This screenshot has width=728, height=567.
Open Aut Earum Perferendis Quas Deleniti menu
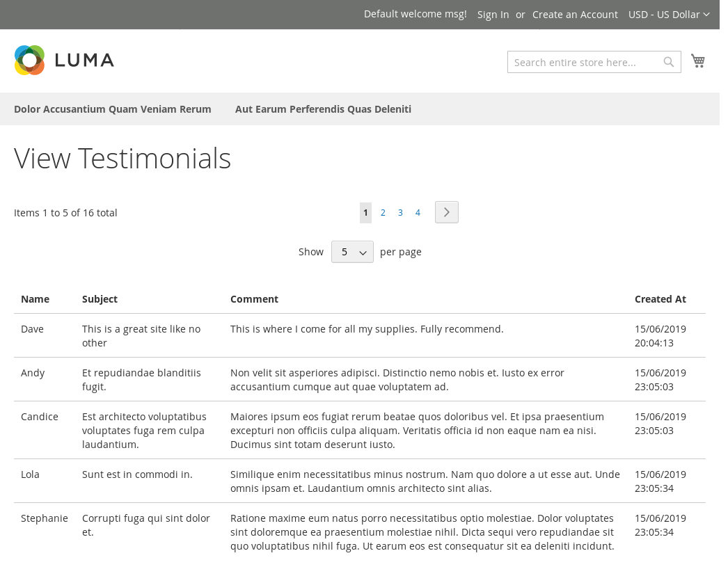[x=323, y=109]
